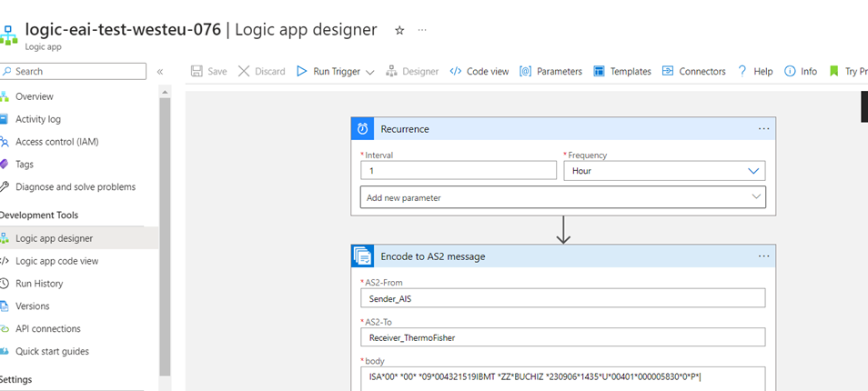The width and height of the screenshot is (868, 391).
Task: Open Connectors from toolbar
Action: click(693, 71)
